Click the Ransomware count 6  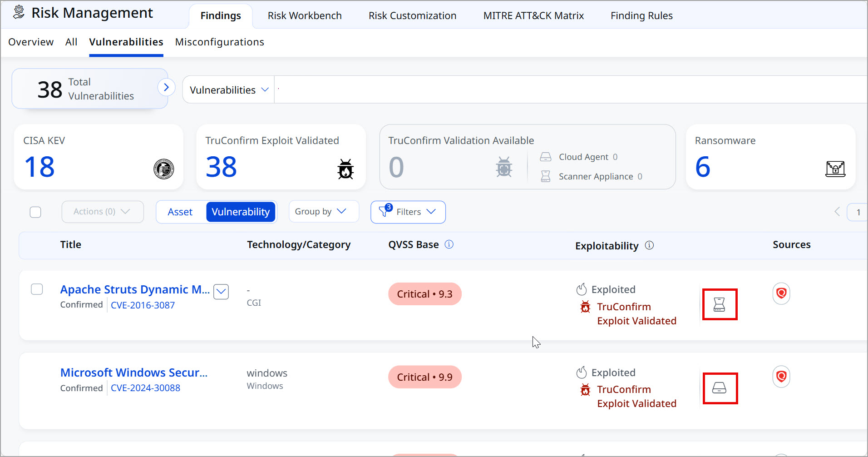(x=703, y=167)
